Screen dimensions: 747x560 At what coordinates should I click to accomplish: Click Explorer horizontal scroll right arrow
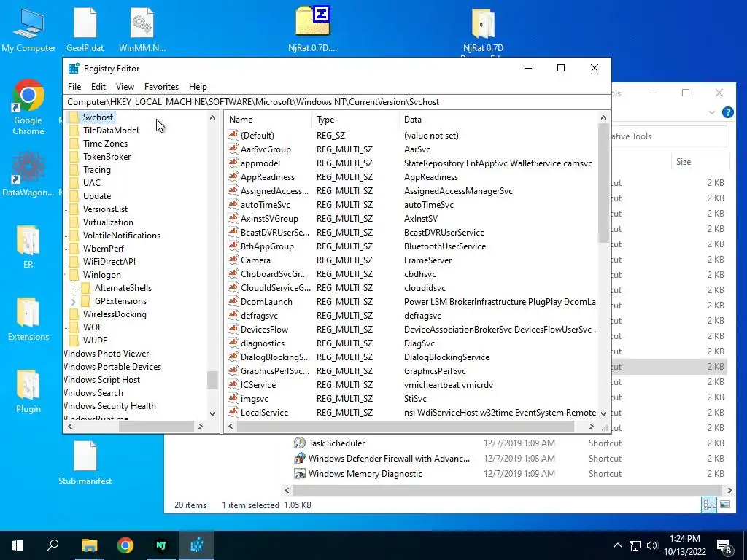pyautogui.click(x=729, y=490)
